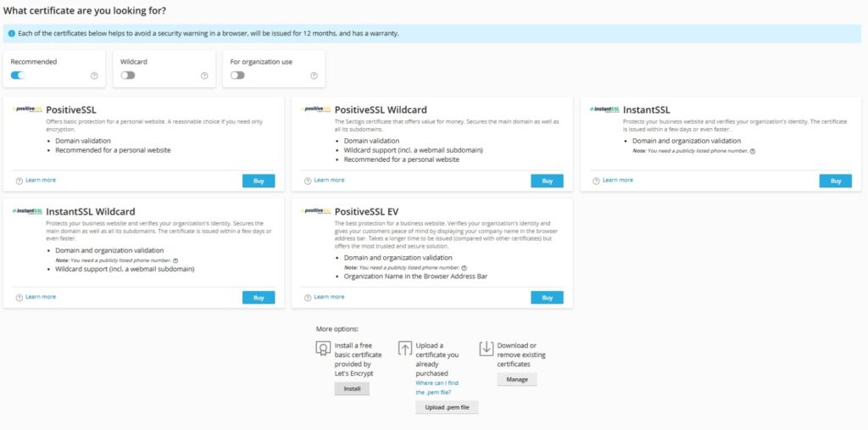Click the Let's Encrypt certificate icon
This screenshot has width=868, height=430.
click(x=323, y=348)
